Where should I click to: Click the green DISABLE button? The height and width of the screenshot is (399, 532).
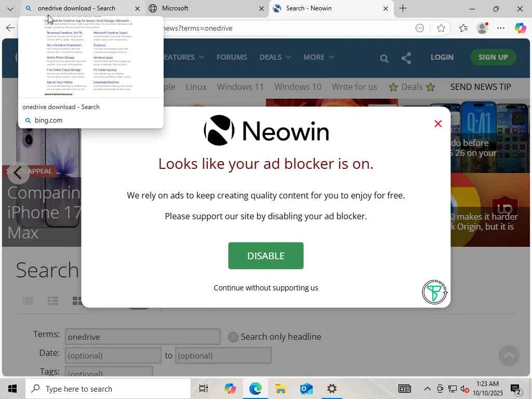coord(265,256)
